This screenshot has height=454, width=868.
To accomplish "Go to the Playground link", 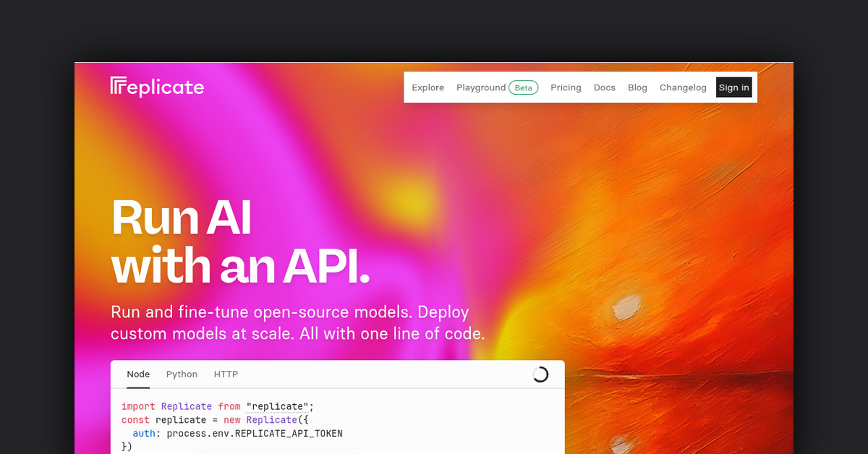I will point(480,87).
